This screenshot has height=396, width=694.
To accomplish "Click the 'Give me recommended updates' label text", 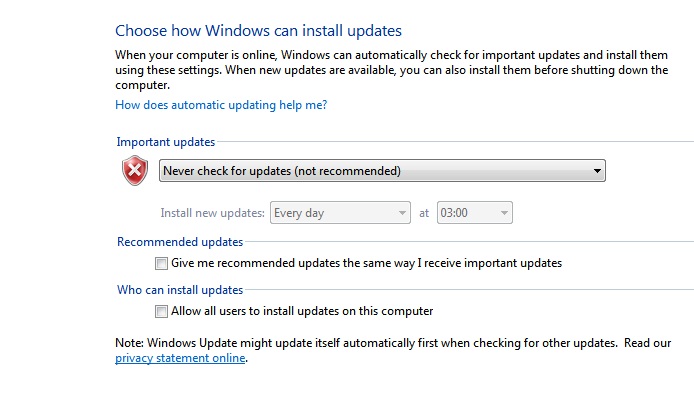I will coord(366,263).
